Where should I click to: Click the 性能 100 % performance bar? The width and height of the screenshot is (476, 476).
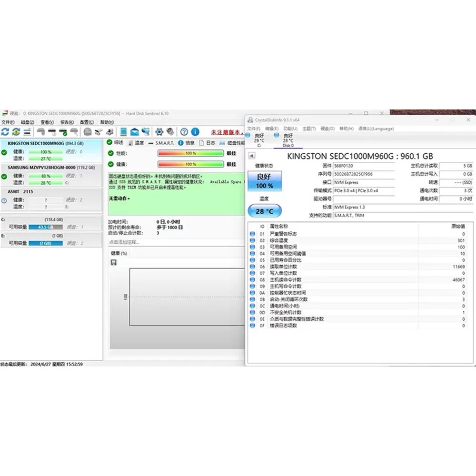(x=191, y=153)
